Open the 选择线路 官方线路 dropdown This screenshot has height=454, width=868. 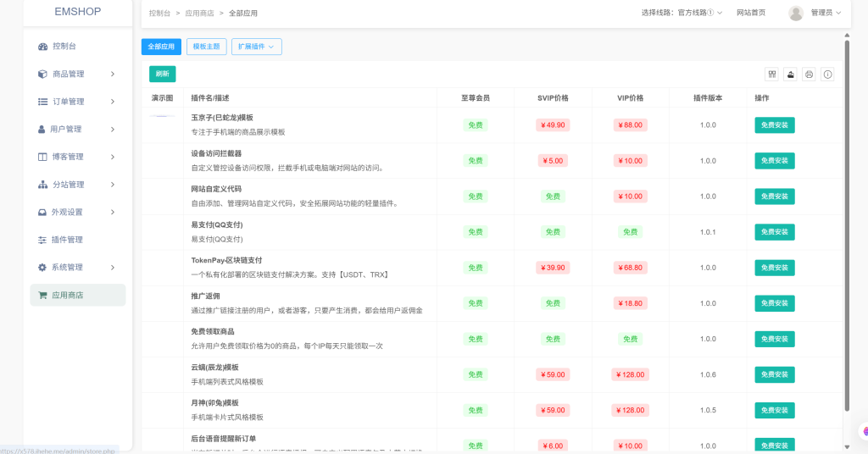click(x=682, y=13)
